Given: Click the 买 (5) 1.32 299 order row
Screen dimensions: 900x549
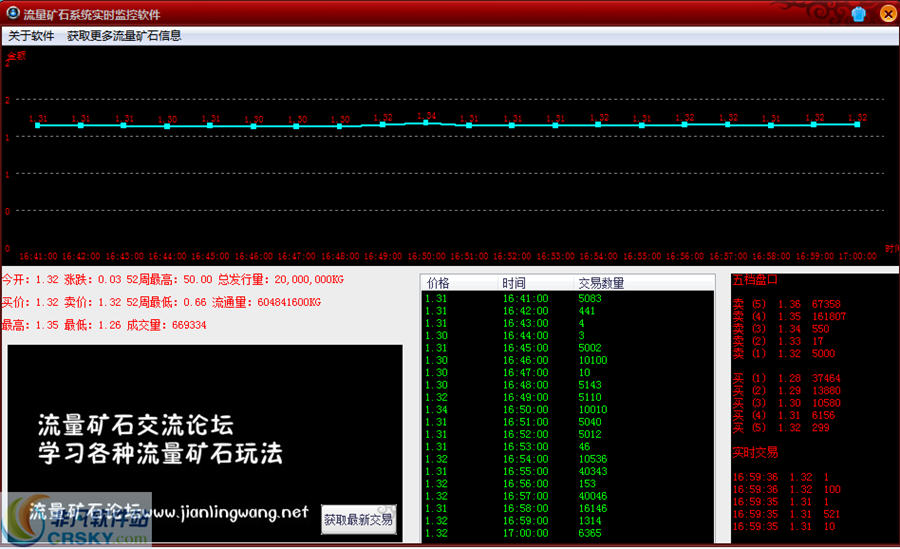Looking at the screenshot, I should (x=781, y=427).
